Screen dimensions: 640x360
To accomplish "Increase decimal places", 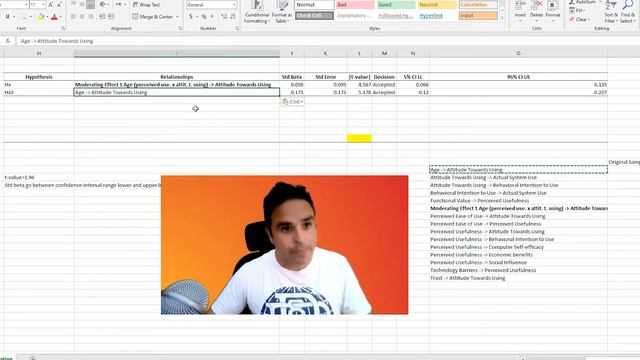I will (x=224, y=17).
